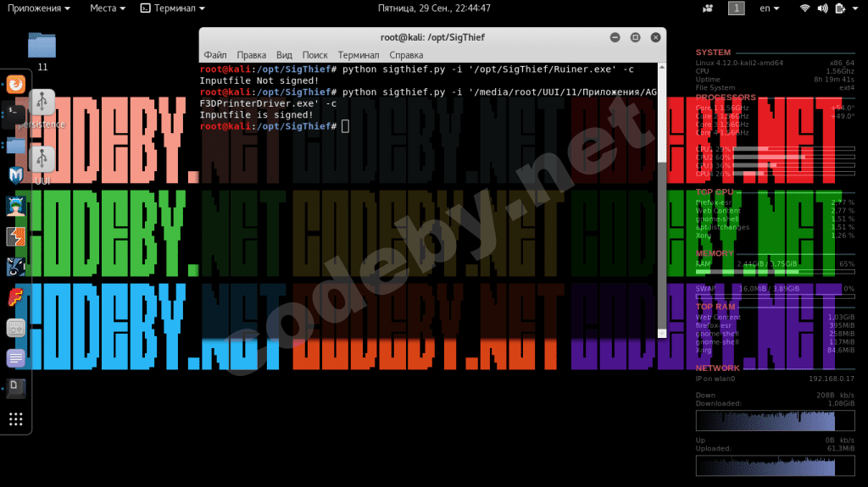Click the terminal cursor at the prompt
The image size is (868, 487).
[x=346, y=126]
